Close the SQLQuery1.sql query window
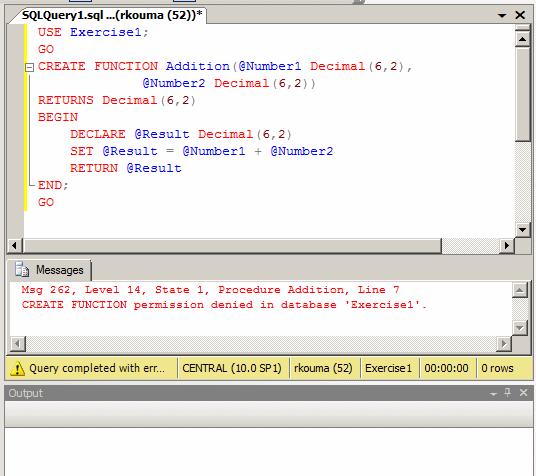 coord(520,15)
